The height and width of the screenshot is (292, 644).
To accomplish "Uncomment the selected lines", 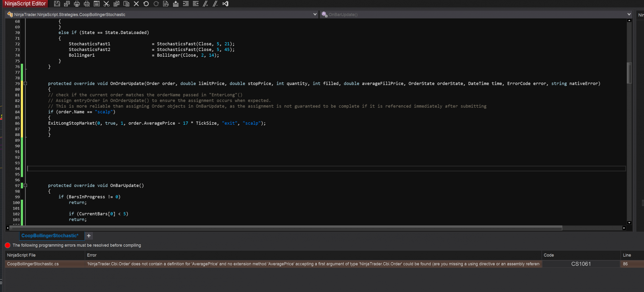I will click(x=215, y=4).
